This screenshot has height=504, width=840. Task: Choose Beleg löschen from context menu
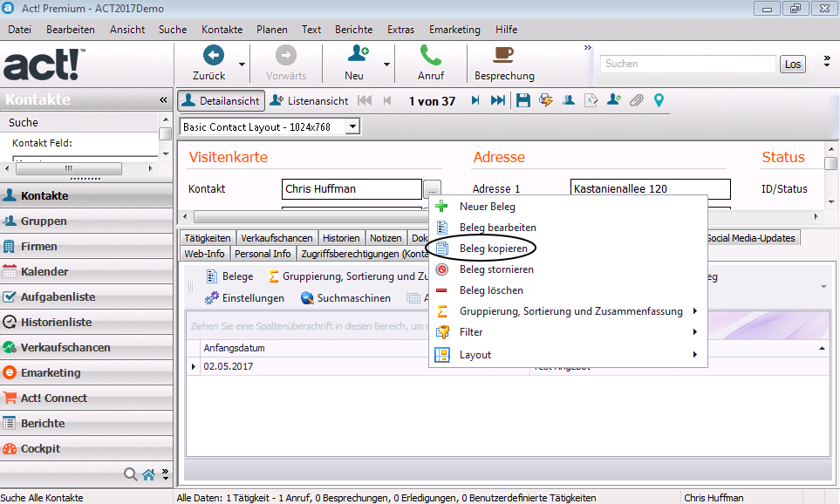click(568, 289)
